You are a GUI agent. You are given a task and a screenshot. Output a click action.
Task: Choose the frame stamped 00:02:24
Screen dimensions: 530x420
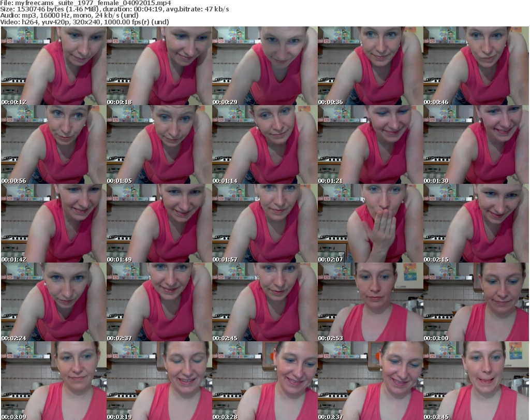54,302
